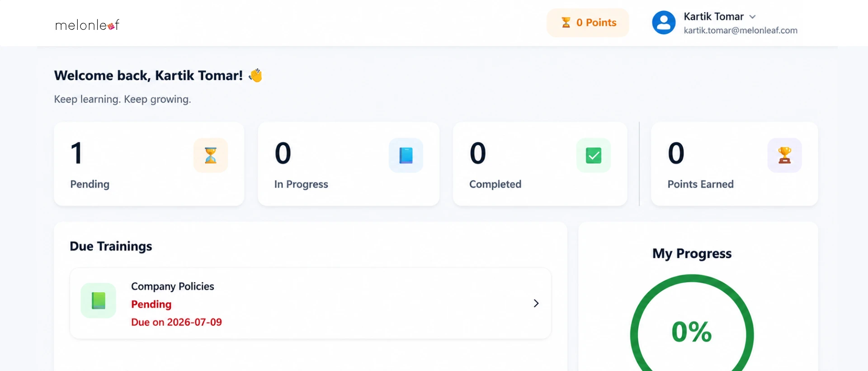Select the Completed stat card
Image resolution: width=868 pixels, height=371 pixels.
click(540, 164)
